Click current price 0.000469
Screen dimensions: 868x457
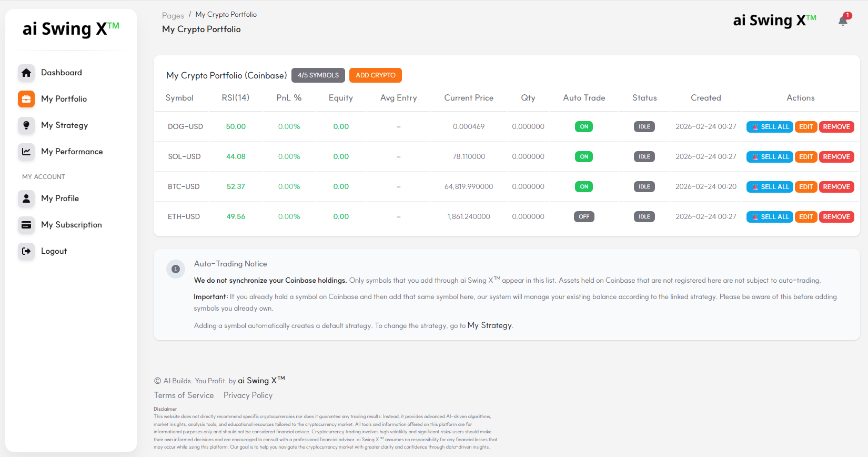click(469, 127)
